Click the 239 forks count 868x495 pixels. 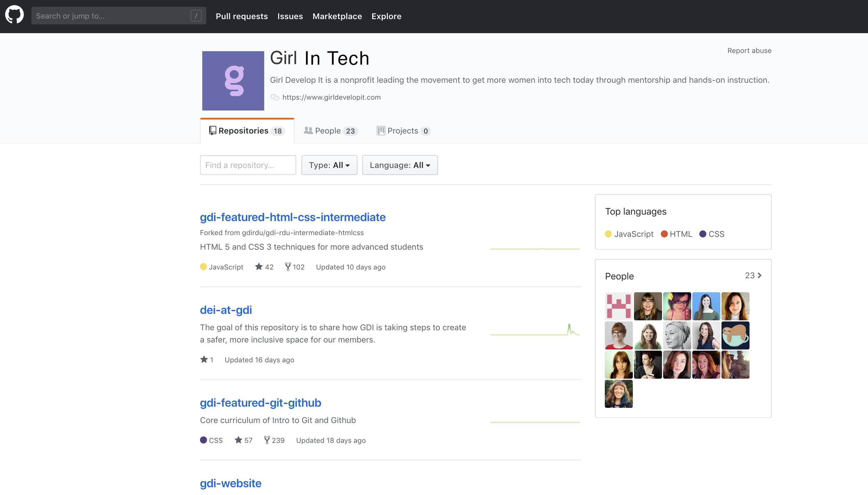click(278, 440)
